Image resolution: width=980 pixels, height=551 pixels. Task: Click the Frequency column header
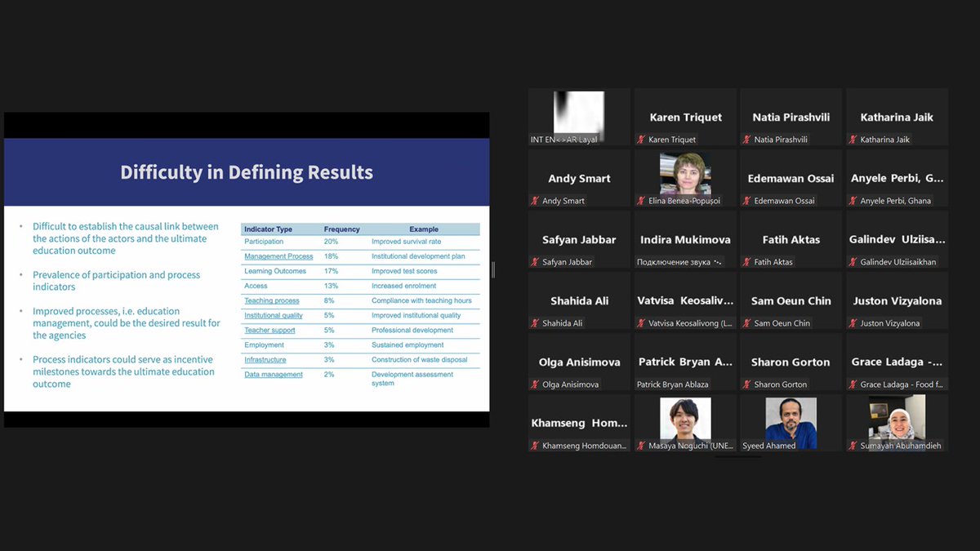(x=341, y=229)
